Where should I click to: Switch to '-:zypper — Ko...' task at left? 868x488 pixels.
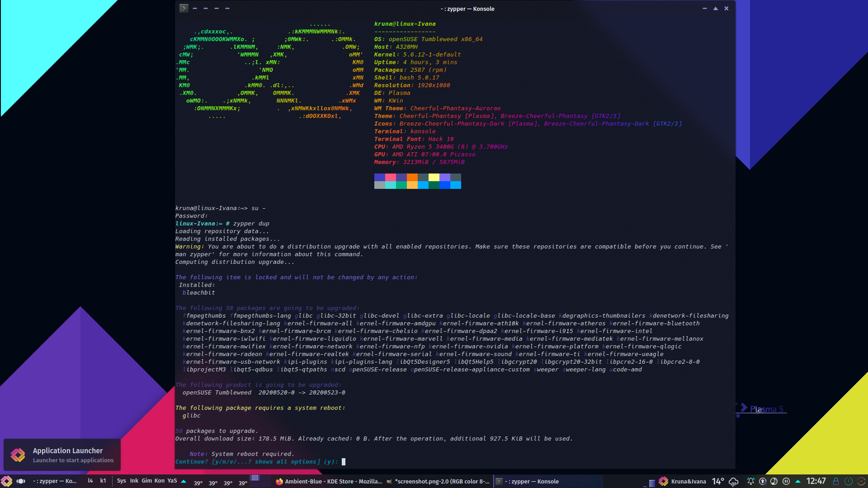[55, 481]
